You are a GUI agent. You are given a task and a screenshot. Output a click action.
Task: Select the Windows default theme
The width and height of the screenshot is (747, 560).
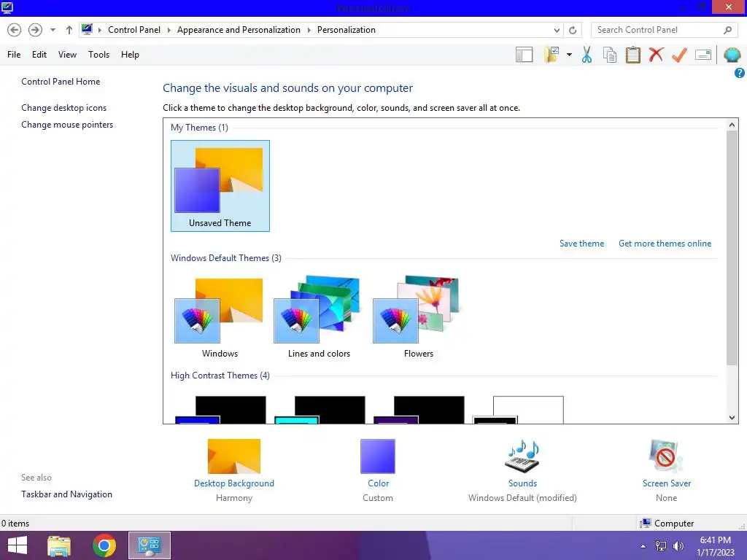pyautogui.click(x=220, y=318)
